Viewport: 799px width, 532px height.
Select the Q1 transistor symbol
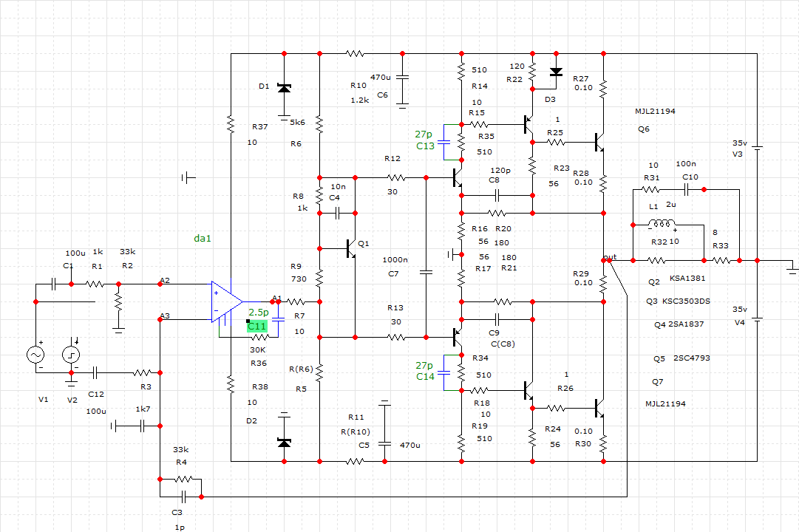350,249
